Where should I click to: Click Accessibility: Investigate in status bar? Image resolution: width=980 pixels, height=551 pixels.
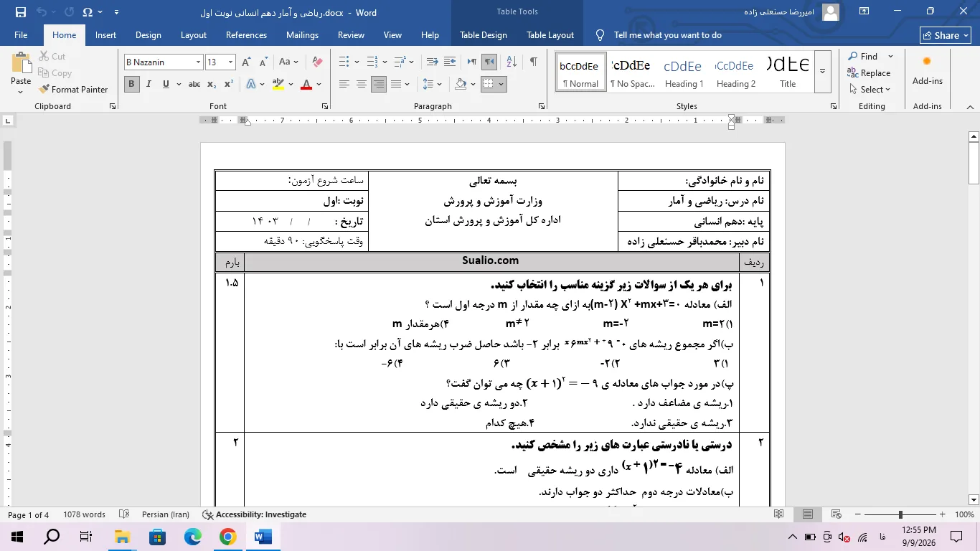[255, 514]
